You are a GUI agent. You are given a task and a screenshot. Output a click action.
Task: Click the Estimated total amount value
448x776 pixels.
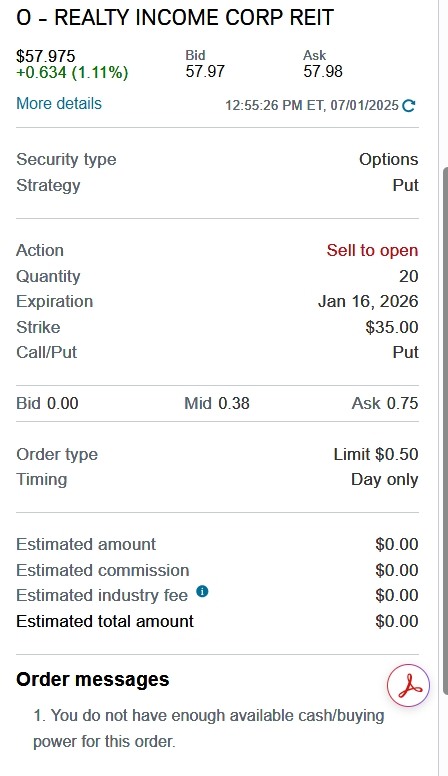tap(397, 621)
